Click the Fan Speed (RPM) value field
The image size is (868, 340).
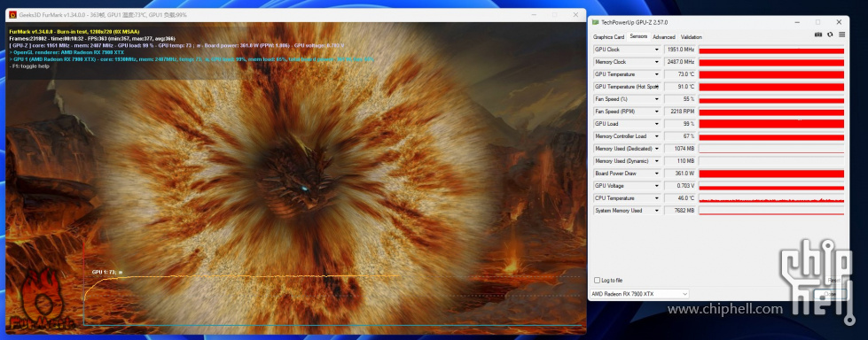[680, 112]
